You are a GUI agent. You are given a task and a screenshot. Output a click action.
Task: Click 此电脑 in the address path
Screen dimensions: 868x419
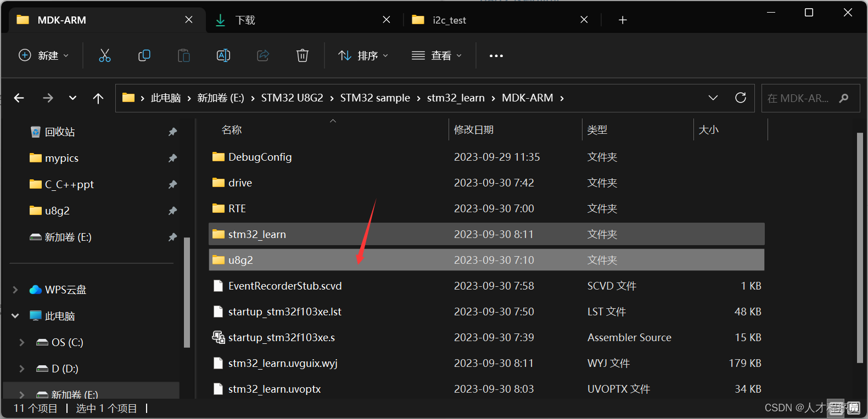166,98
